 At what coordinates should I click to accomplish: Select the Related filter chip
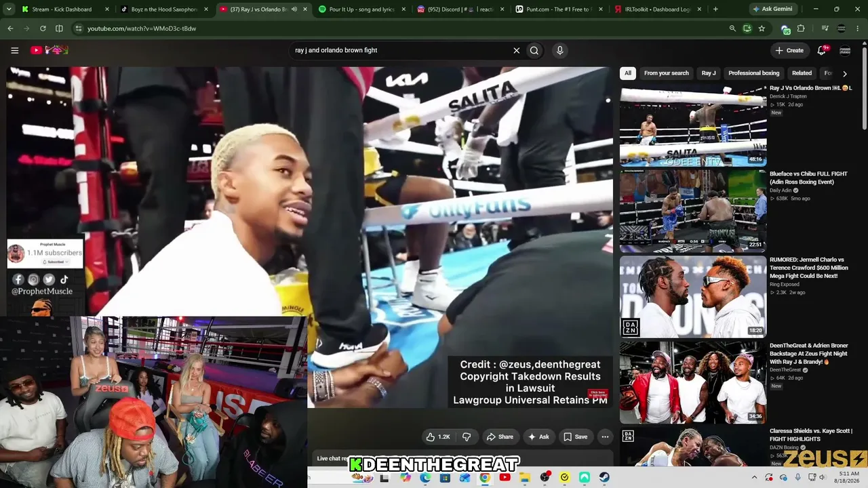coord(802,73)
